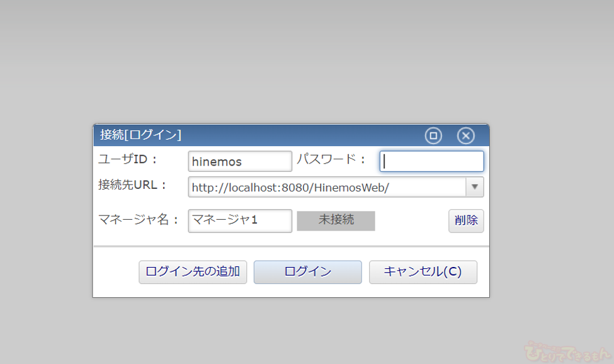The image size is (614, 364).
Task: Click the パスワード： label
Action: [x=331, y=159]
